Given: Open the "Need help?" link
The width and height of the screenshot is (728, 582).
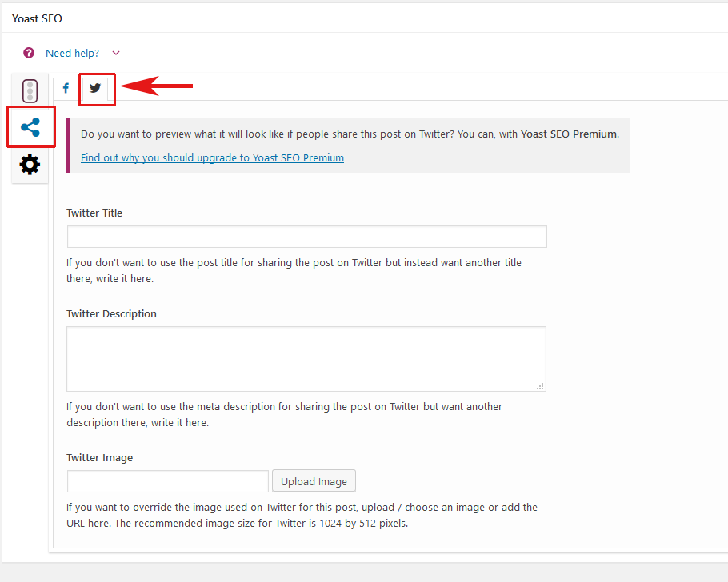Looking at the screenshot, I should (x=72, y=53).
